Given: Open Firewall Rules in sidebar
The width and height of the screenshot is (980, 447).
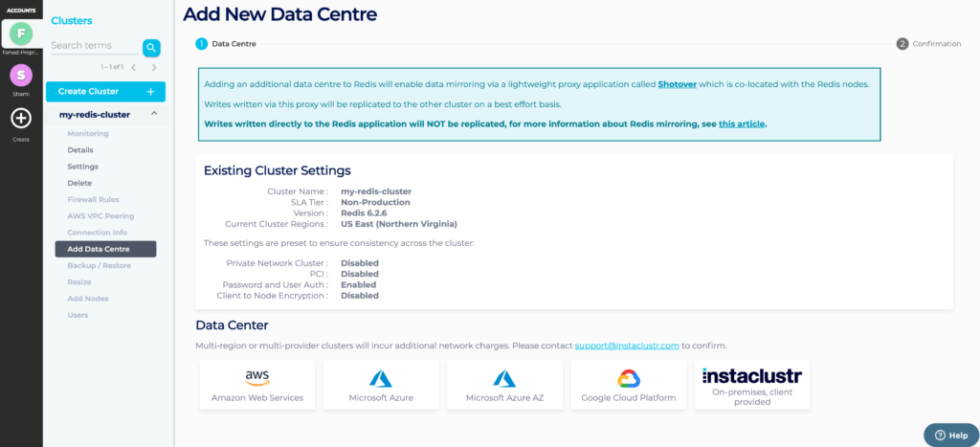Looking at the screenshot, I should click(x=93, y=199).
